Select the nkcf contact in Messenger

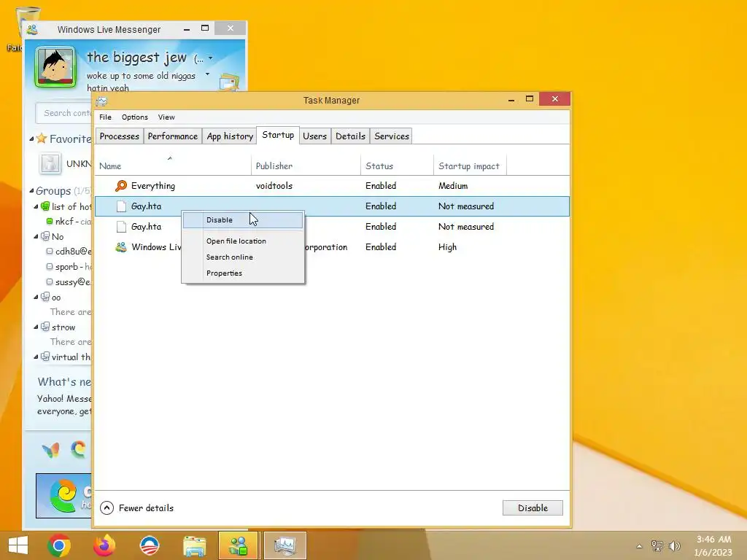[x=68, y=222]
